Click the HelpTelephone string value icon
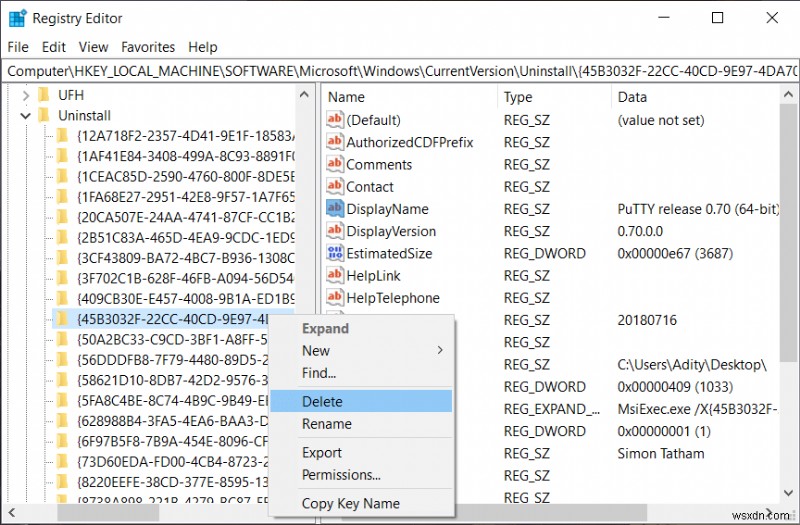The width and height of the screenshot is (800, 525). tap(335, 297)
